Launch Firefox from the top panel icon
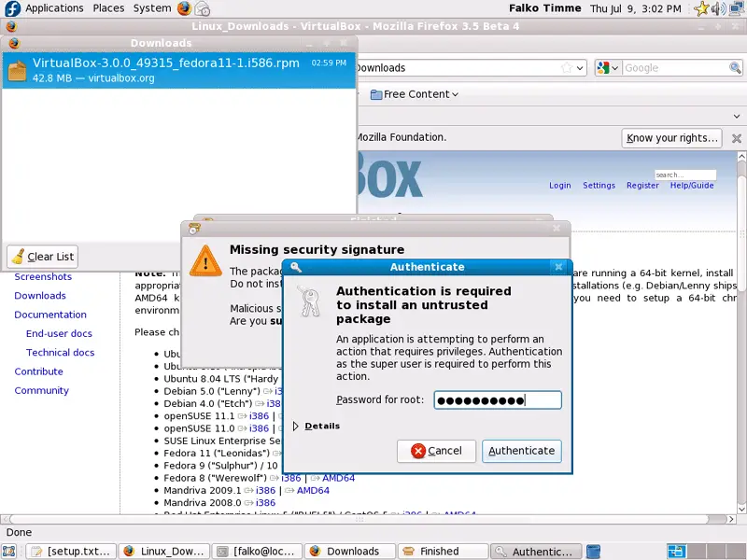 pos(184,8)
